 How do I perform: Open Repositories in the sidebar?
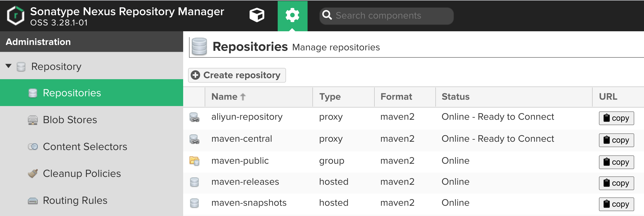(92, 93)
